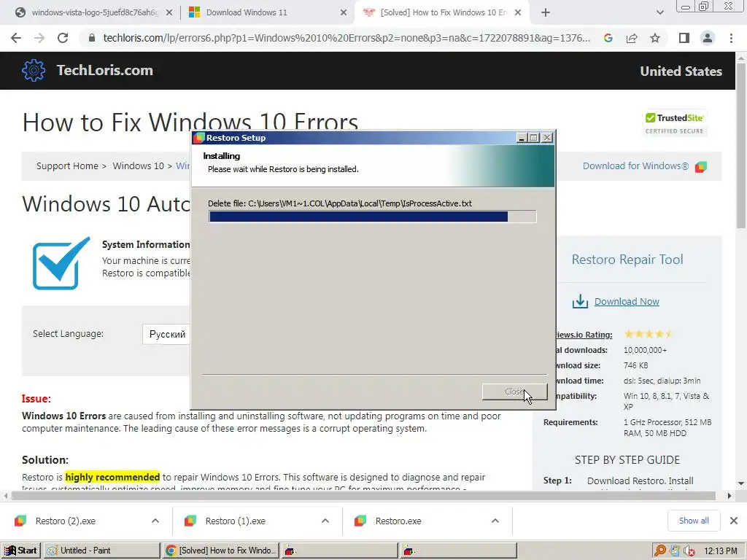Open the Restoro (2).exe download
Viewport: 747px width, 560px height.
click(x=65, y=521)
